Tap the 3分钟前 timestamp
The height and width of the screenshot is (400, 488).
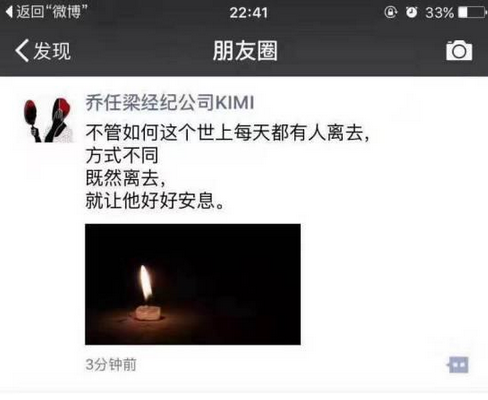(x=111, y=365)
